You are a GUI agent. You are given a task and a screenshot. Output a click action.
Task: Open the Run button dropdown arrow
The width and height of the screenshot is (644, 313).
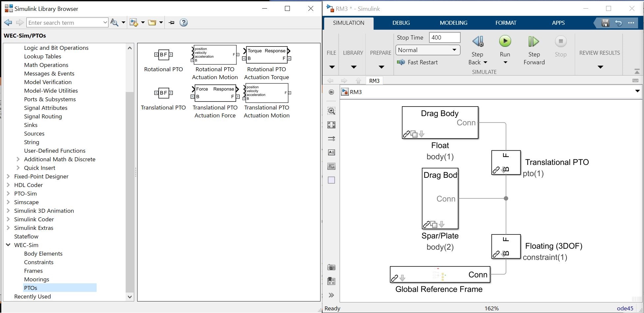coord(505,62)
